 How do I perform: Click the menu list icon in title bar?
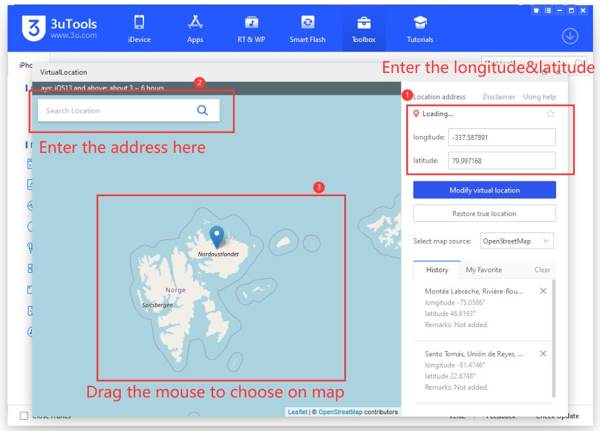548,11
